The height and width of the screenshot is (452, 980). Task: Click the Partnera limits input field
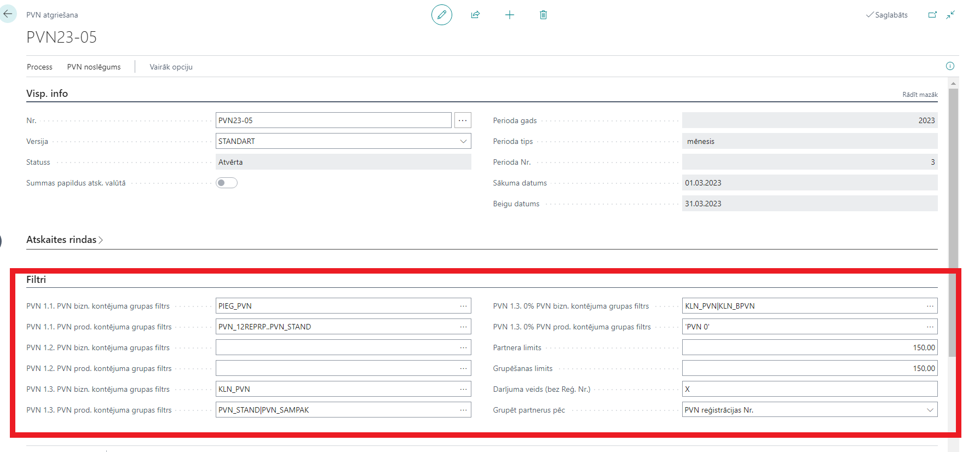(x=809, y=347)
